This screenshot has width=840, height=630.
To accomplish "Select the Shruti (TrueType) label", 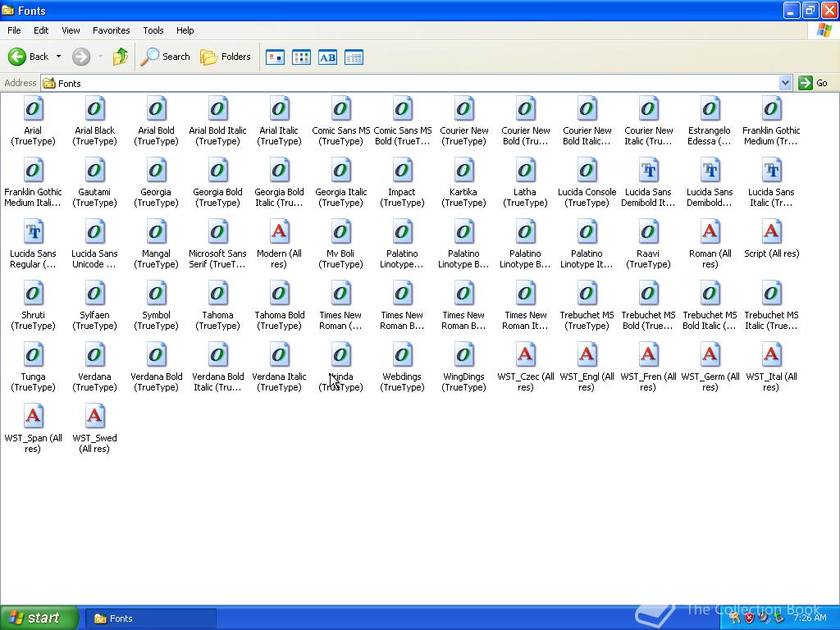I will click(x=33, y=321).
